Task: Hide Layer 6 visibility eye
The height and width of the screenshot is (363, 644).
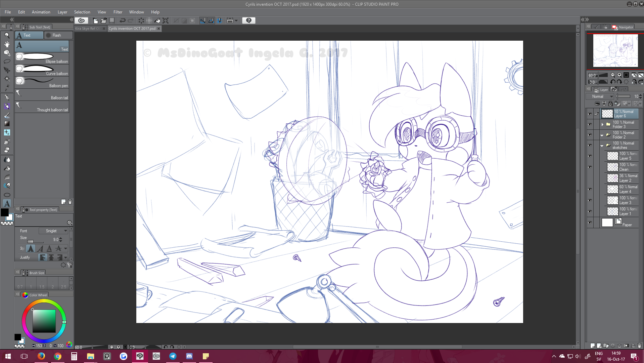Action: 590,114
